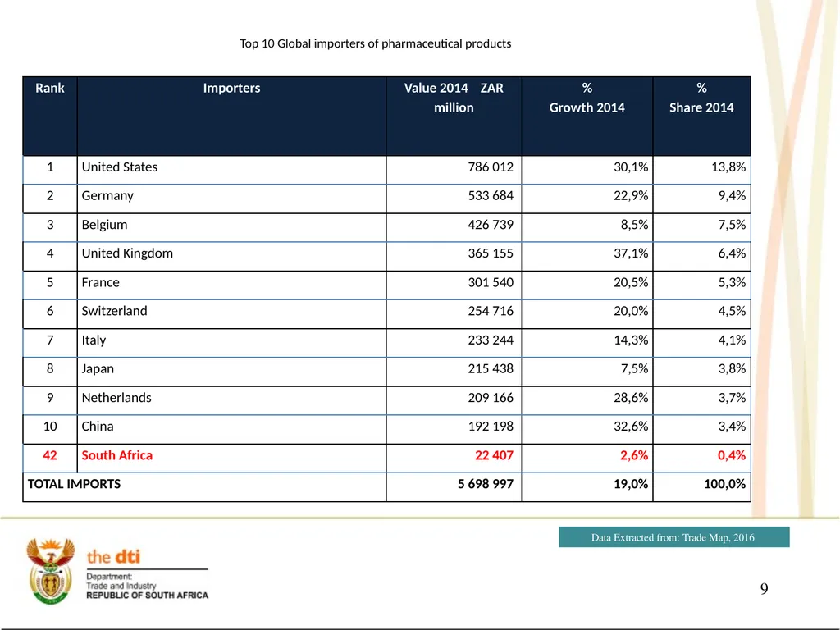840x630 pixels.
Task: Click the share '3,4%' for China
Action: pyautogui.click(x=732, y=427)
